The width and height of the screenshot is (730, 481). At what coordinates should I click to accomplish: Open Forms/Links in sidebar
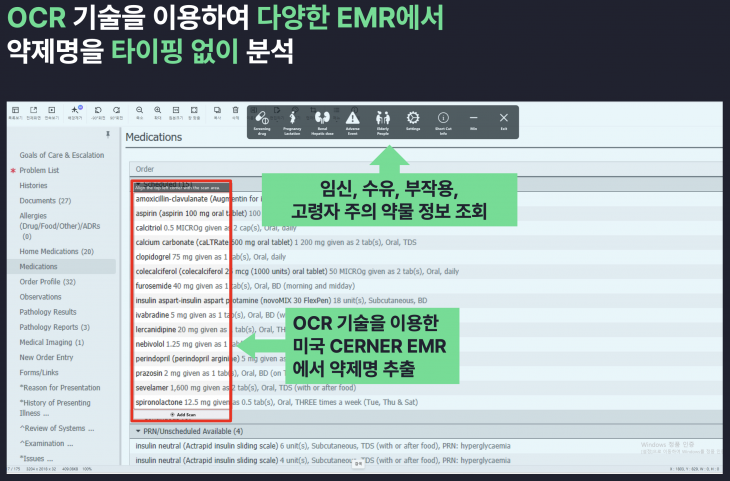tap(39, 373)
